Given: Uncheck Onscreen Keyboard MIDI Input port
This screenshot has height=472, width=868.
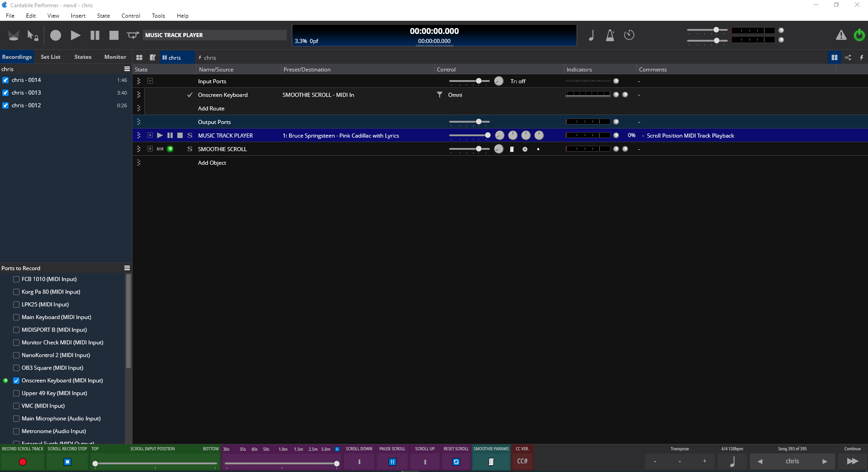Looking at the screenshot, I should click(x=16, y=381).
